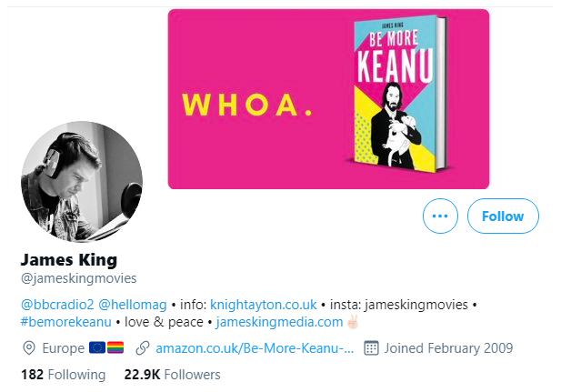View the 22.9K Followers list
The image size is (561, 392).
(x=172, y=374)
